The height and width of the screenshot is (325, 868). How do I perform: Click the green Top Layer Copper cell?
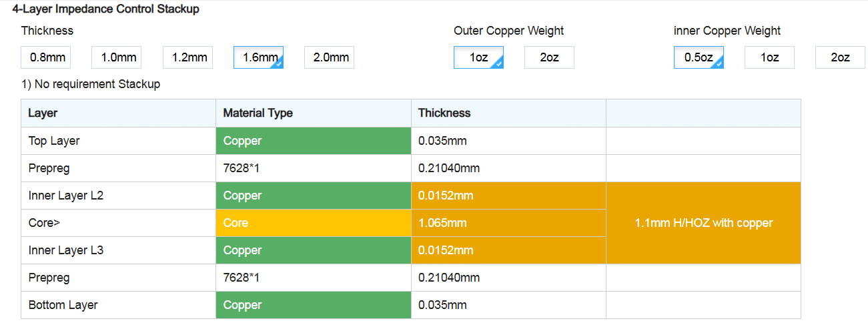(314, 141)
